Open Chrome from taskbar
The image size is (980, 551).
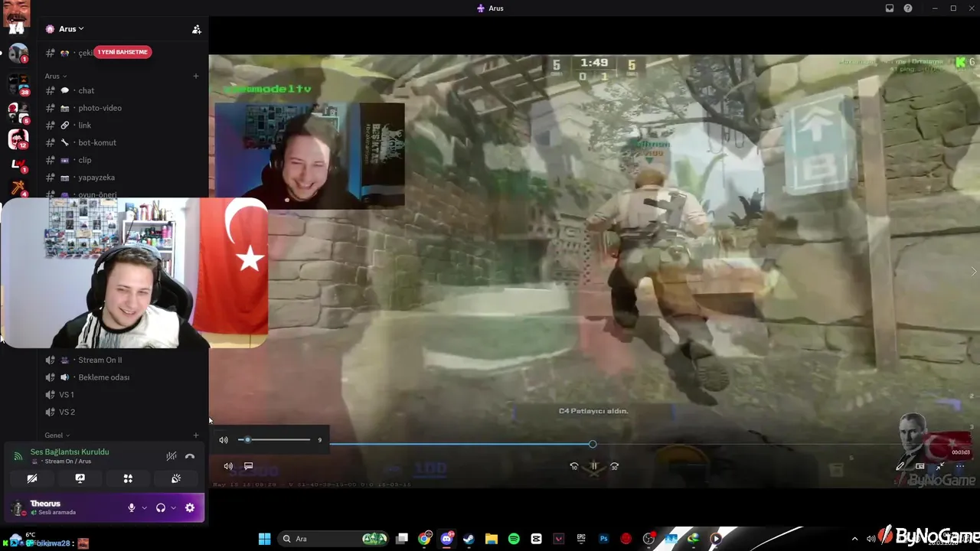pos(424,539)
